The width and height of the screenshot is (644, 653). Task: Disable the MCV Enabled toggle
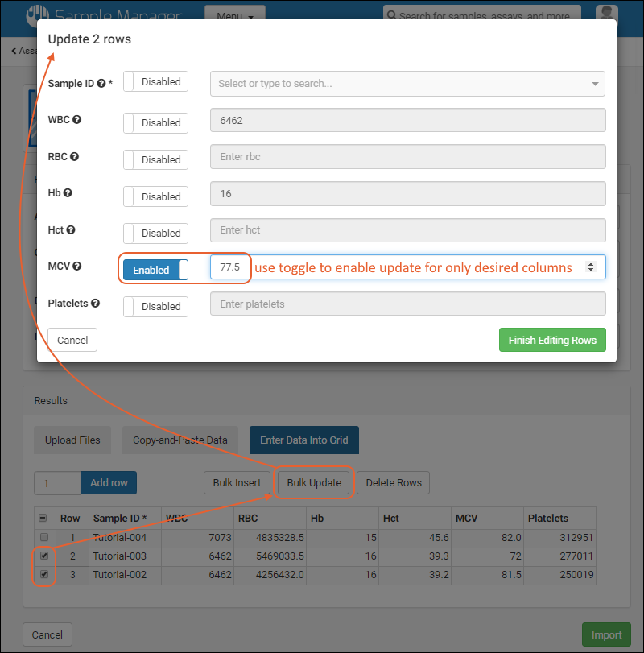156,270
